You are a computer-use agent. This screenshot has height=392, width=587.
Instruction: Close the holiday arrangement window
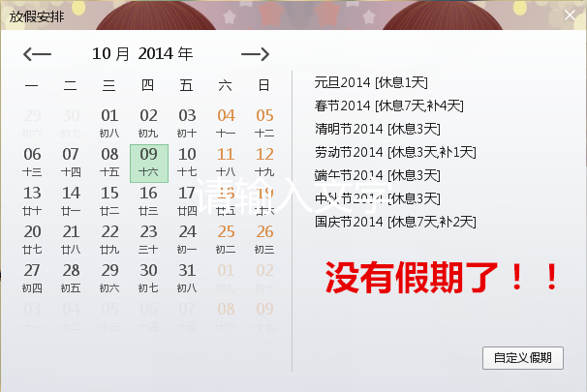570,15
